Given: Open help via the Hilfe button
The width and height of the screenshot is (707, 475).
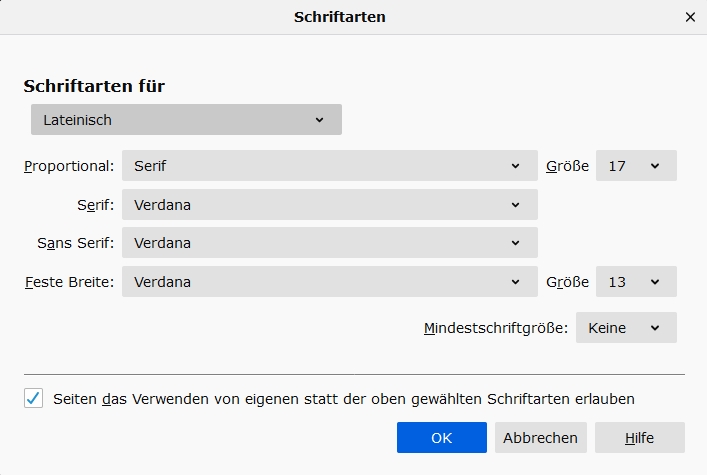Looking at the screenshot, I should coord(639,438).
